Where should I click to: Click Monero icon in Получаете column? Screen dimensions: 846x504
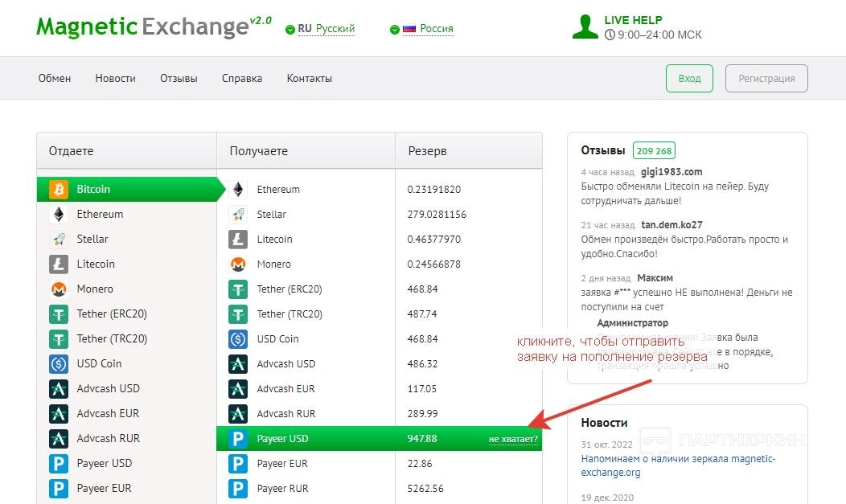click(238, 264)
